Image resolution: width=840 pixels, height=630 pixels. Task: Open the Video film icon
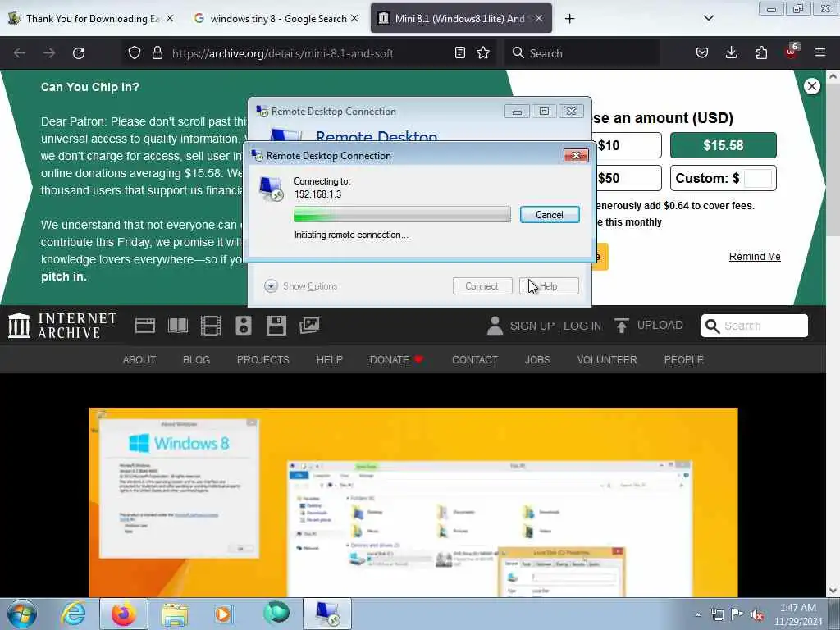point(211,325)
